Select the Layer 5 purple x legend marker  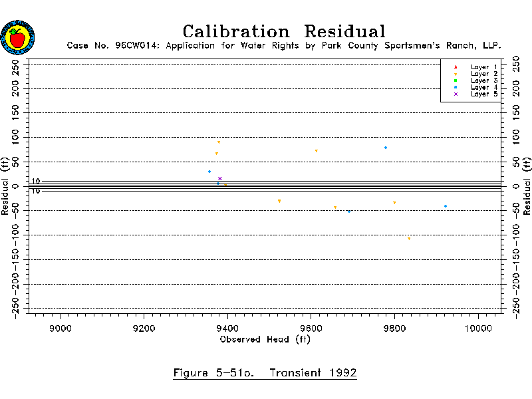click(x=456, y=94)
